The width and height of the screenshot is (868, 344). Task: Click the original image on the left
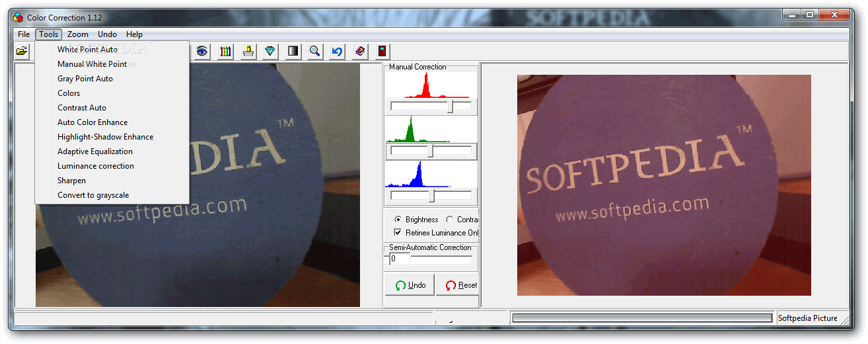point(198,185)
